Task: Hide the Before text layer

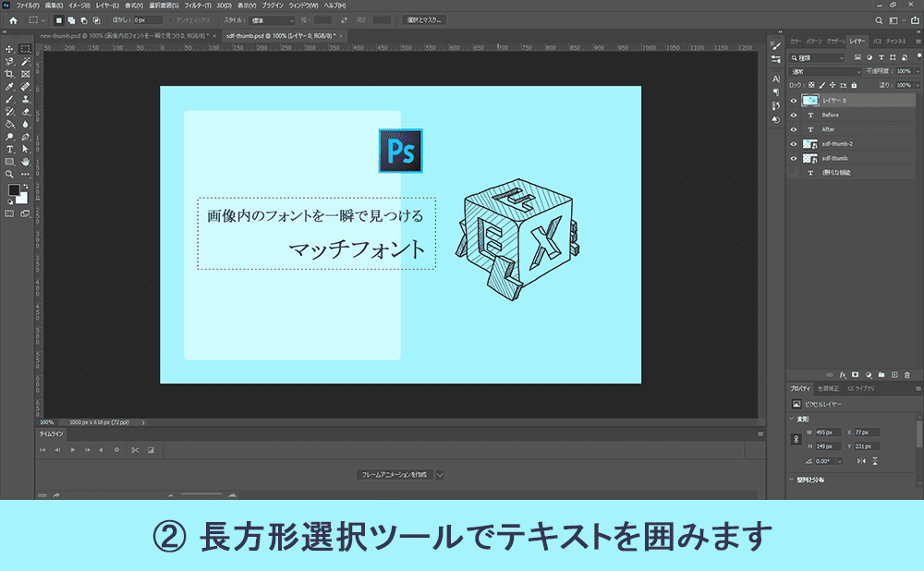Action: click(794, 115)
